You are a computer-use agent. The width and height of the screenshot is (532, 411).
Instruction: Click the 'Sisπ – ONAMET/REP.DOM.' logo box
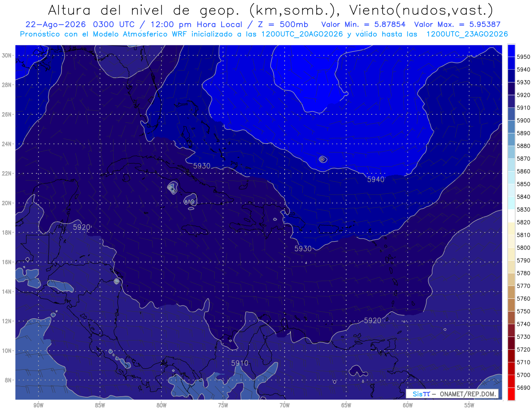tap(452, 394)
